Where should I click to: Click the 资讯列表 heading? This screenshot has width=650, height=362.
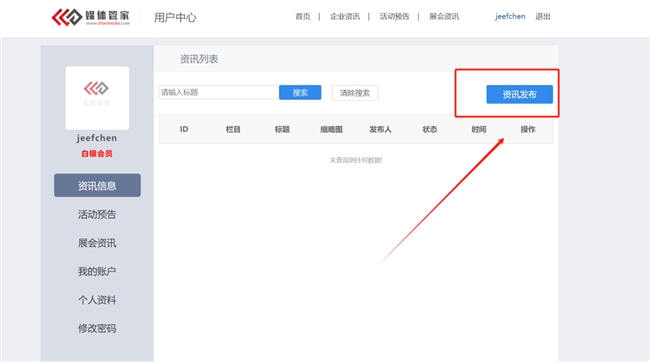pos(199,59)
